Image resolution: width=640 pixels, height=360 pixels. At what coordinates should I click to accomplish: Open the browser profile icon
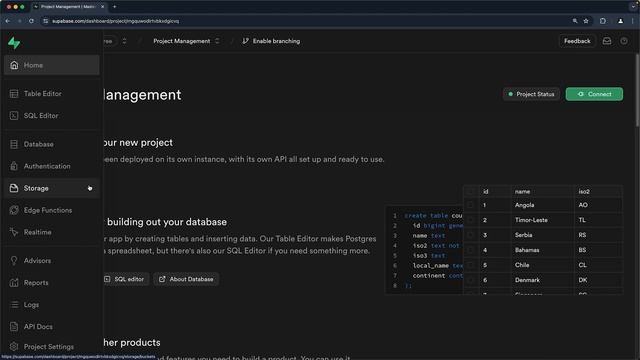[x=620, y=21]
